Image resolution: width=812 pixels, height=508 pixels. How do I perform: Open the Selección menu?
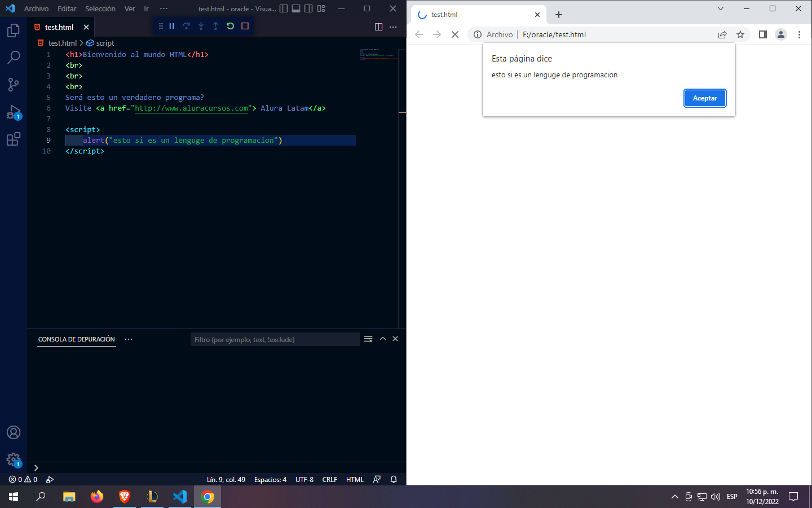click(x=100, y=8)
